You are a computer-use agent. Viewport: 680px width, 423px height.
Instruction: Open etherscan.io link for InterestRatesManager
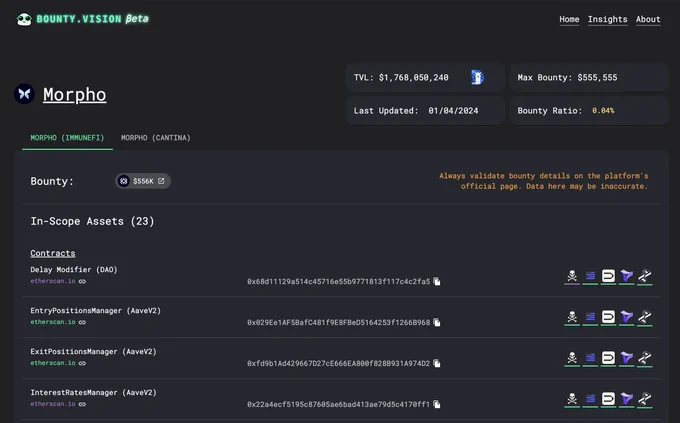[53, 404]
